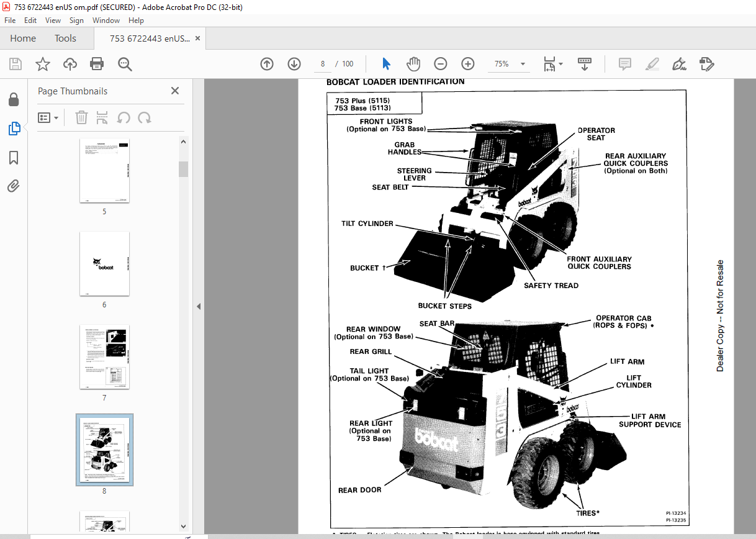Upload the file to Document Cloud

[x=70, y=64]
